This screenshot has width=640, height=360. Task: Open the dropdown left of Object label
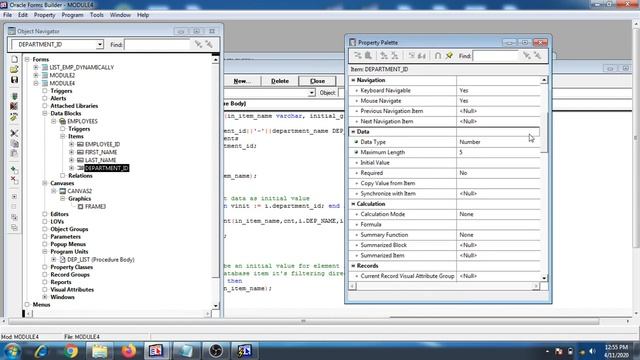[311, 93]
